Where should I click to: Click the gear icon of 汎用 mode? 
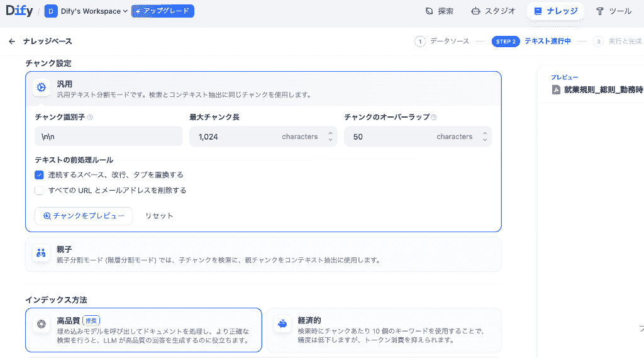click(x=42, y=87)
